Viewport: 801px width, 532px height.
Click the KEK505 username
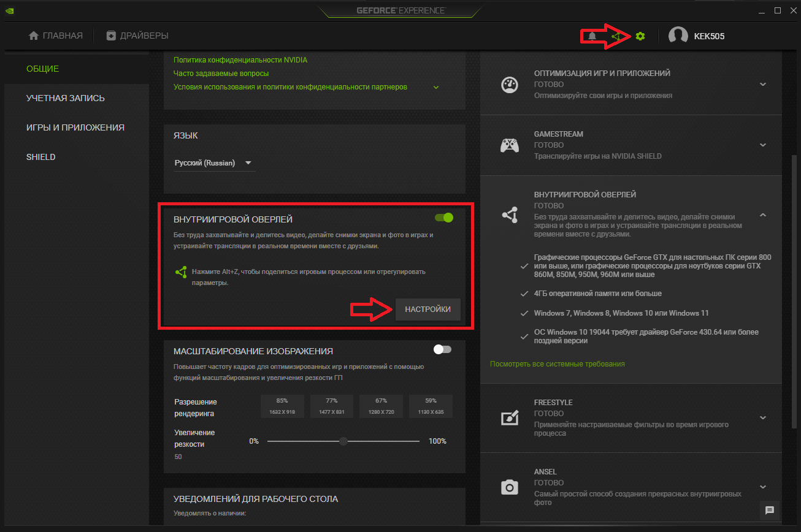[709, 36]
